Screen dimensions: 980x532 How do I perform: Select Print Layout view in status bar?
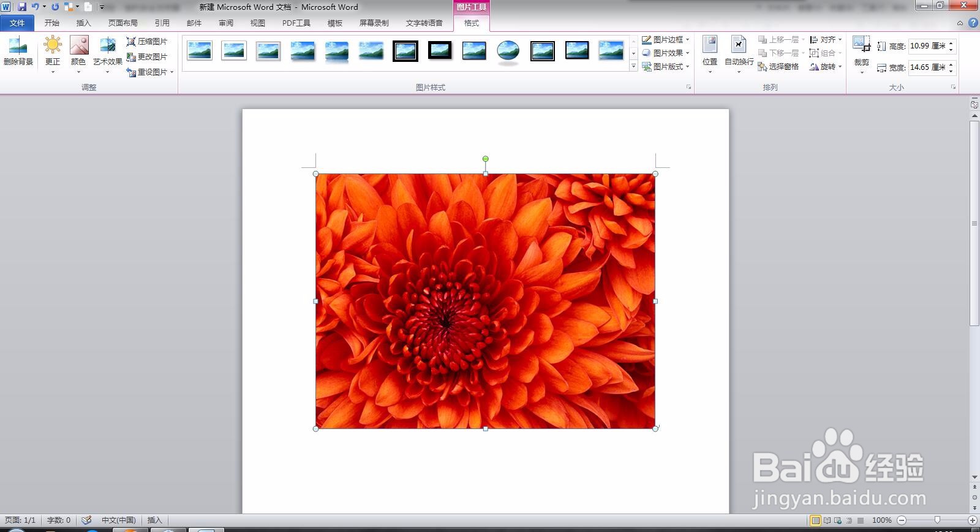click(x=815, y=520)
